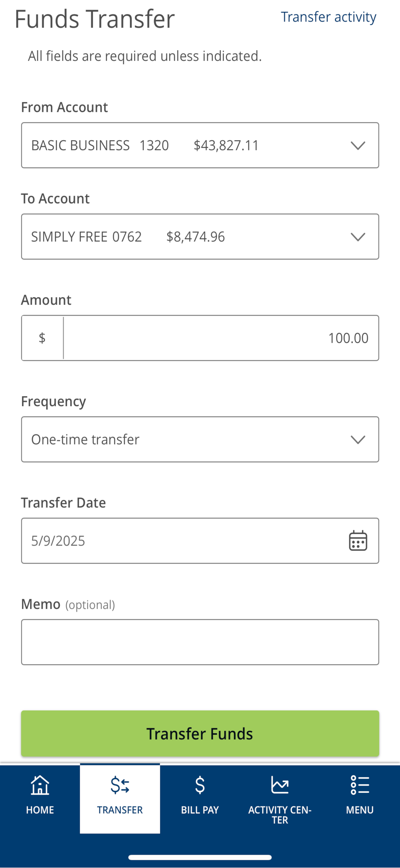Viewport: 400px width, 868px height.
Task: Tap the Activity Center chart icon
Action: (x=280, y=785)
